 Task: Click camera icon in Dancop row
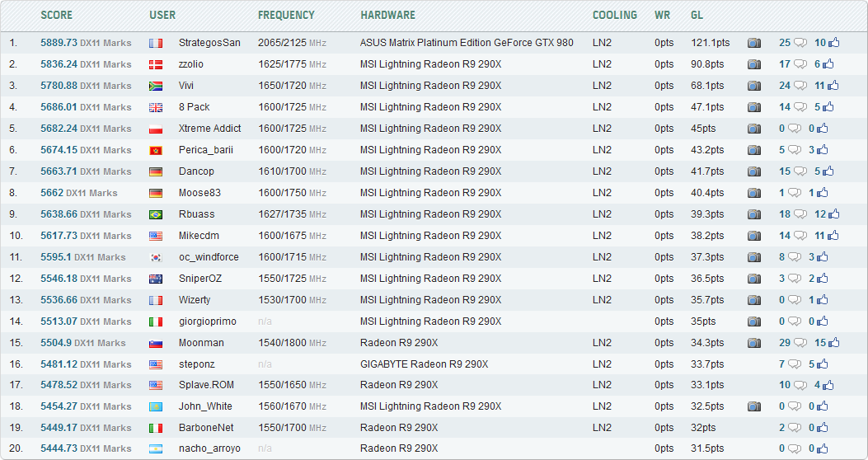tap(754, 171)
